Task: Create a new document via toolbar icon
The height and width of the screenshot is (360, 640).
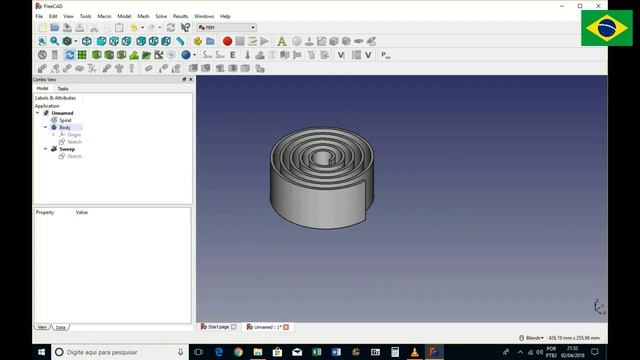Action: (x=42, y=28)
